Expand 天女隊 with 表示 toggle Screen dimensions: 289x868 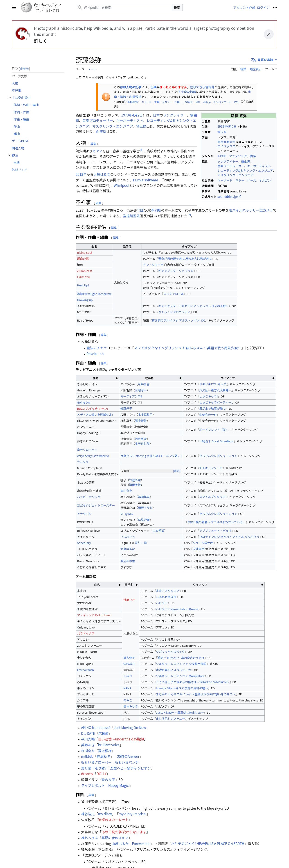[177, 471]
